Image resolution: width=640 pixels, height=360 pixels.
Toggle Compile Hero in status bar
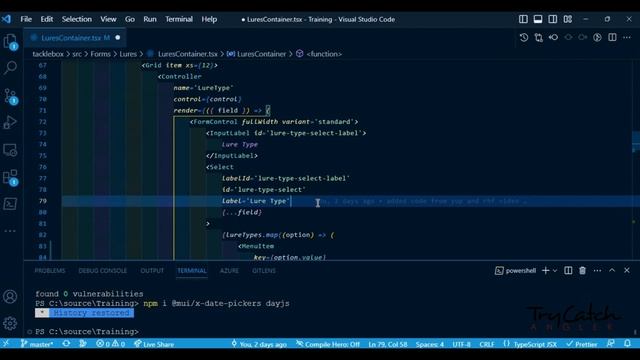click(x=328, y=344)
